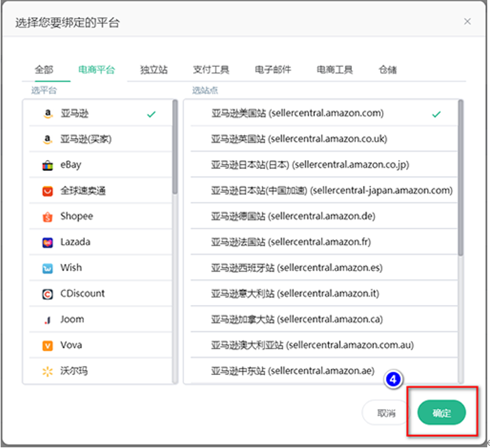
Task: Select the 亚马逊 platform row
Action: 100,114
